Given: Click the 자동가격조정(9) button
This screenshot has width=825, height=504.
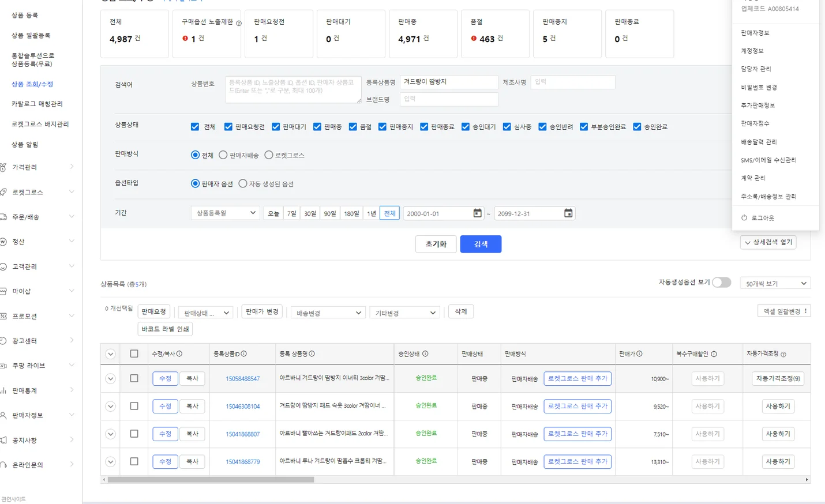Looking at the screenshot, I should coord(778,378).
